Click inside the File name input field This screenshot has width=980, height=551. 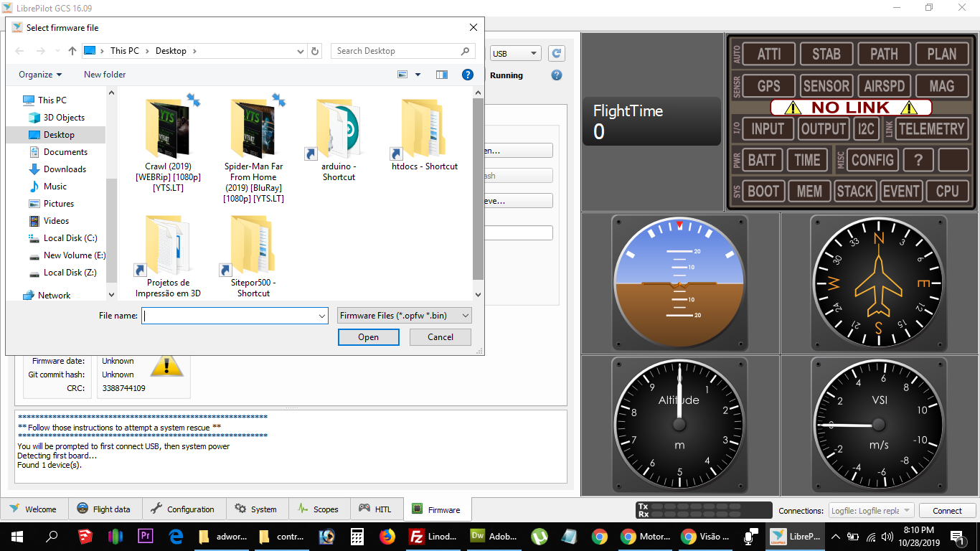pyautogui.click(x=230, y=315)
